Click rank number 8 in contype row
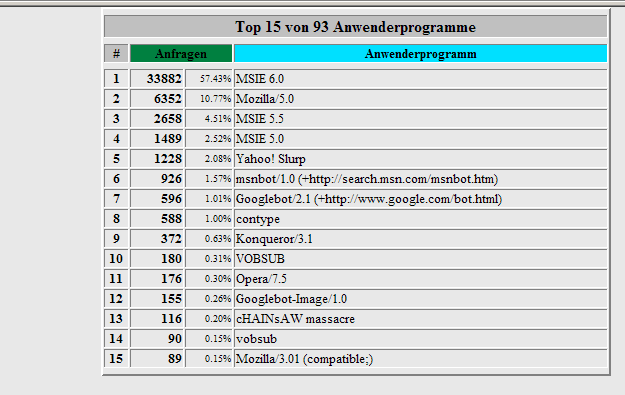Image resolution: width=625 pixels, height=395 pixels. (x=116, y=218)
